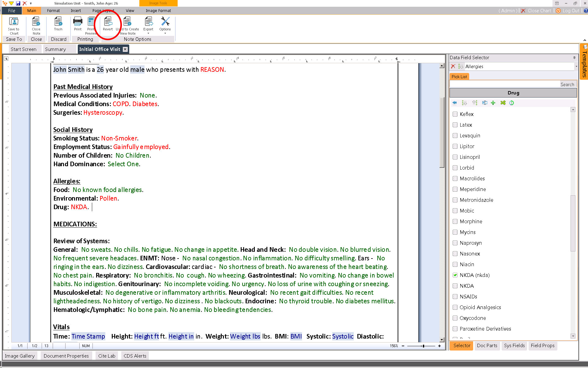
Task: Click the ruler tab-stop selector icon
Action: coord(6,58)
